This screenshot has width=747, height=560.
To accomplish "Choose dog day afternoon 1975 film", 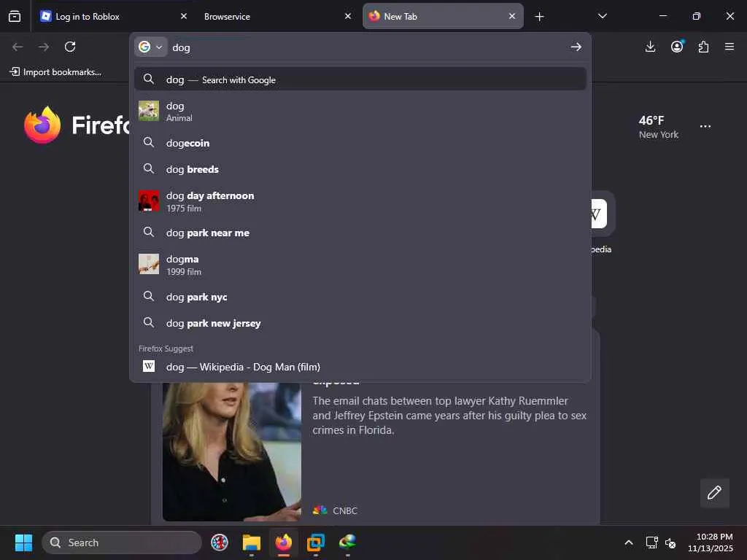I will [360, 201].
